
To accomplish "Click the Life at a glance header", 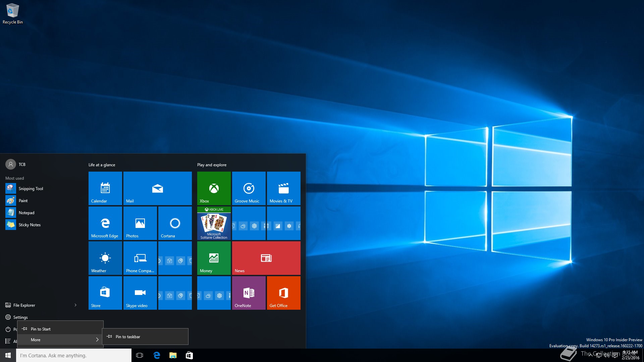I will pyautogui.click(x=102, y=165).
